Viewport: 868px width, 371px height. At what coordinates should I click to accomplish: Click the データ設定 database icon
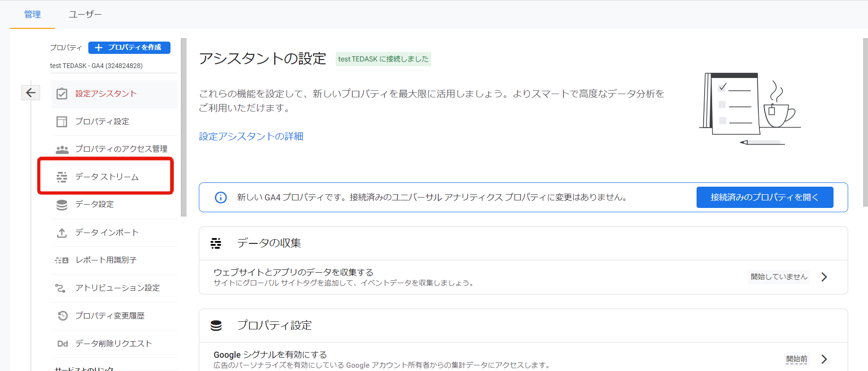click(62, 205)
